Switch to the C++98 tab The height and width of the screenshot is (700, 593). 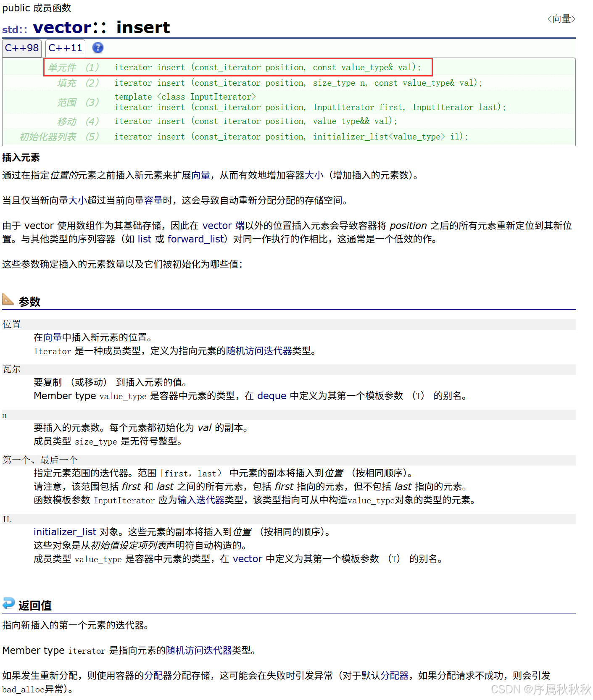click(x=22, y=48)
